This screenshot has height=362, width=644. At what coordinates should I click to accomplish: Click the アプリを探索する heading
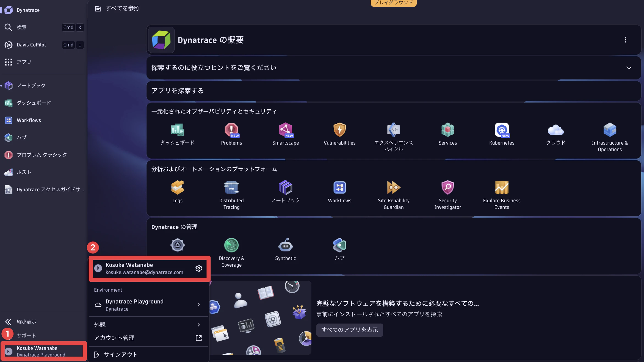pos(178,91)
